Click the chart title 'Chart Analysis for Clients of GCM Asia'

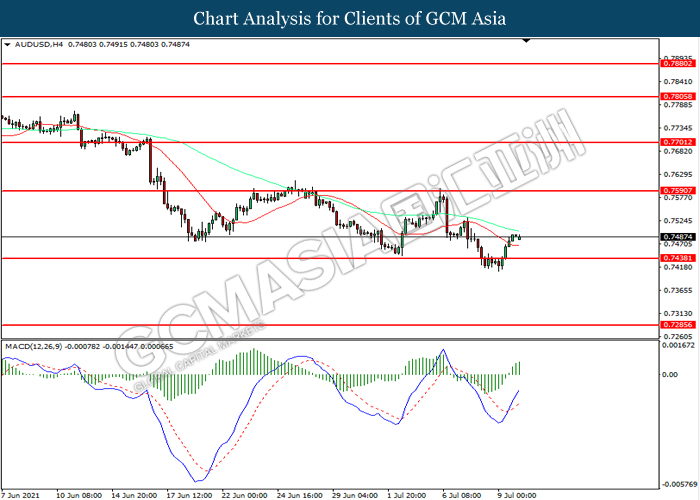[x=350, y=18]
